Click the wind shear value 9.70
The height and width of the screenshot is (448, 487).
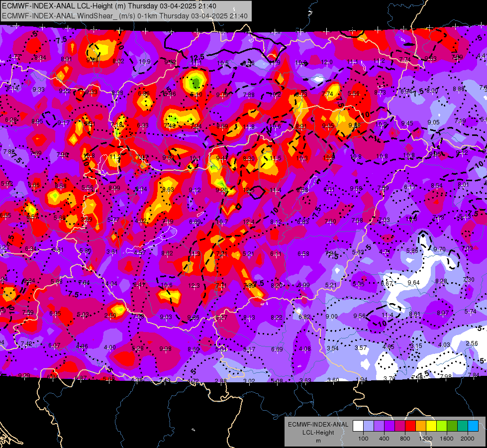439,249
